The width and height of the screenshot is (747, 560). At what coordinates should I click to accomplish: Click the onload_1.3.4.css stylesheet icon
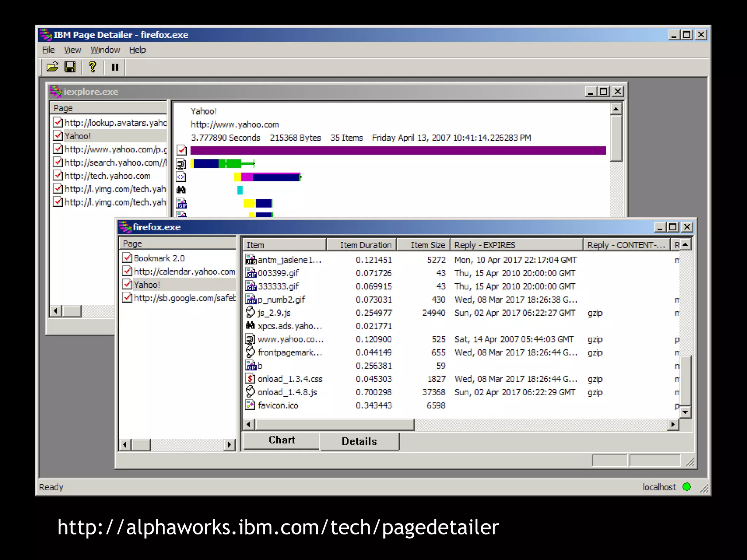click(x=251, y=379)
